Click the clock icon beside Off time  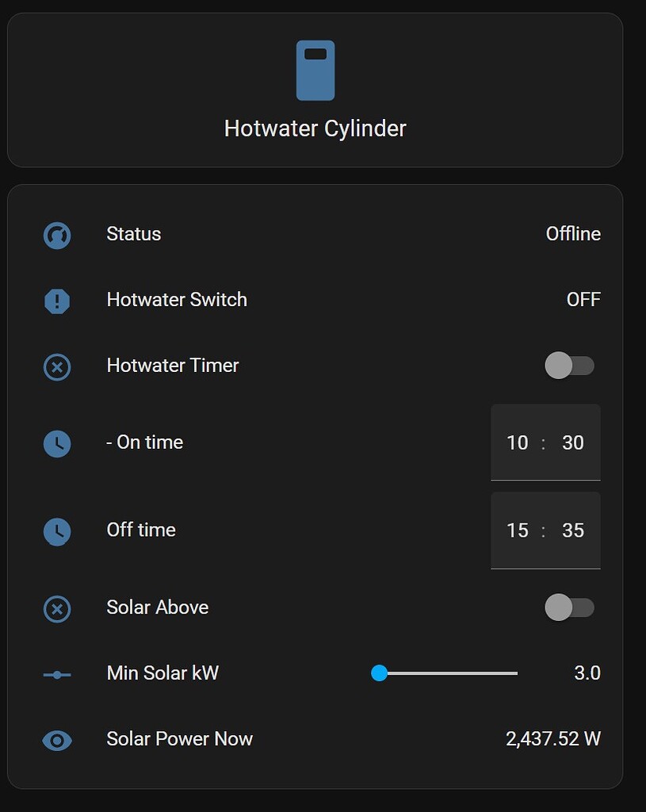coord(56,531)
